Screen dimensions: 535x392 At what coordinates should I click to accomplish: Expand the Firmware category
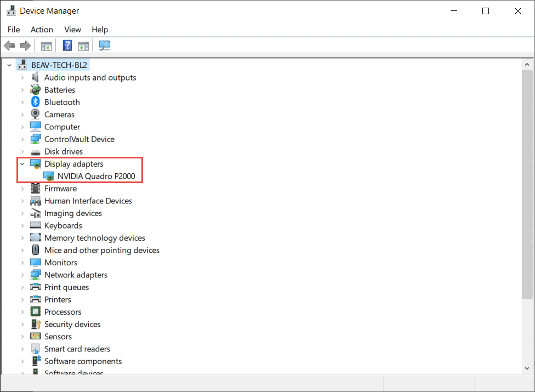click(22, 189)
